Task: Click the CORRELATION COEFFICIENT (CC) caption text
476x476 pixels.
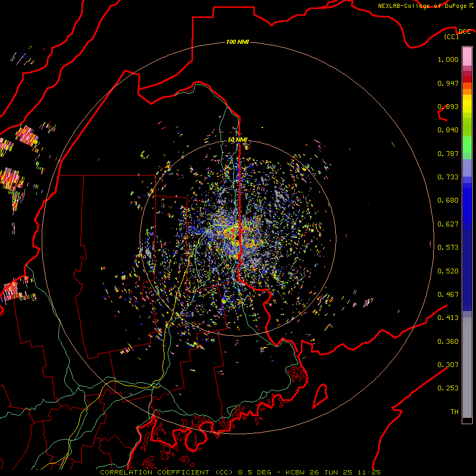Action: 167,472
